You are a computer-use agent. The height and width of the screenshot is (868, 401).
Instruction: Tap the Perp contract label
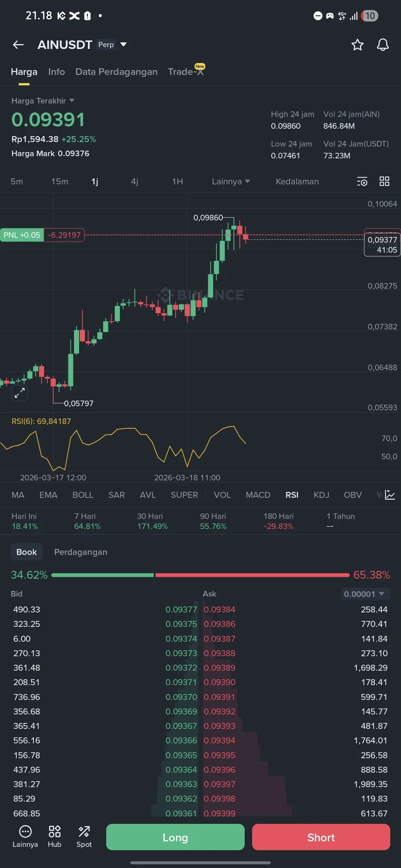(106, 45)
